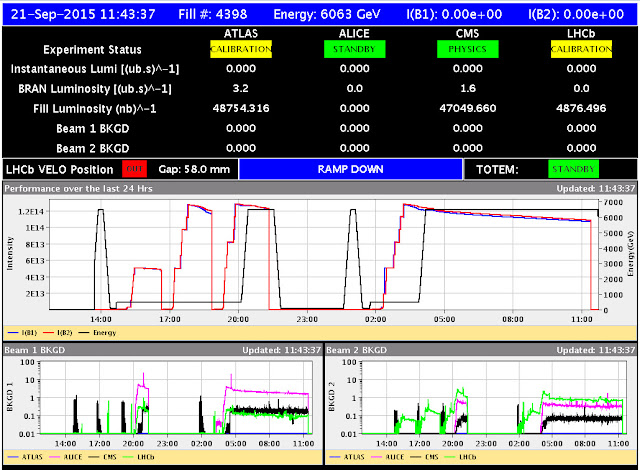Click LHCb legend entry in Beam 2 BKGD chart
640x470 pixels.
pos(460,457)
